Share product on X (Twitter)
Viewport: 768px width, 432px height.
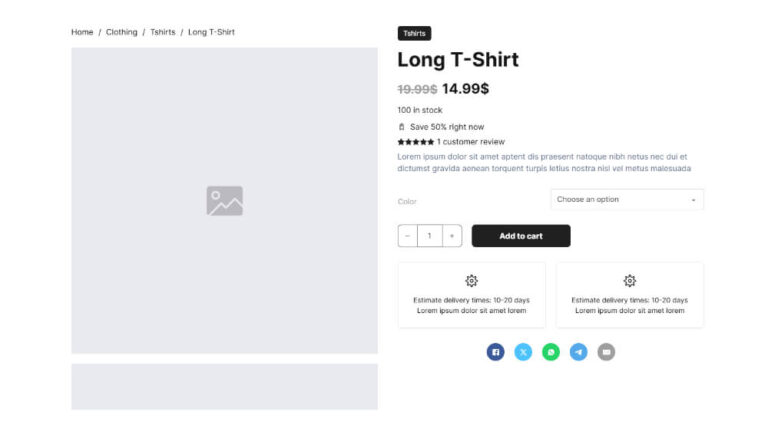pyautogui.click(x=523, y=352)
